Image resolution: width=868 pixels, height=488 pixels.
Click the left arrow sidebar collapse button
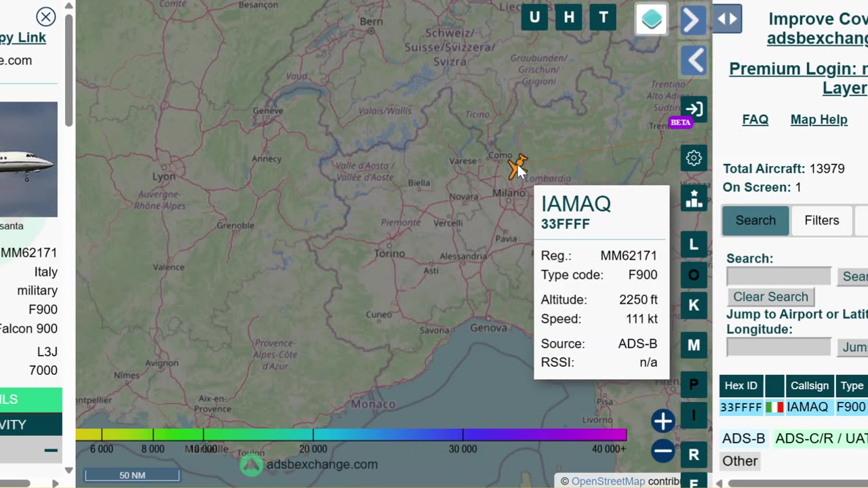[x=694, y=61]
